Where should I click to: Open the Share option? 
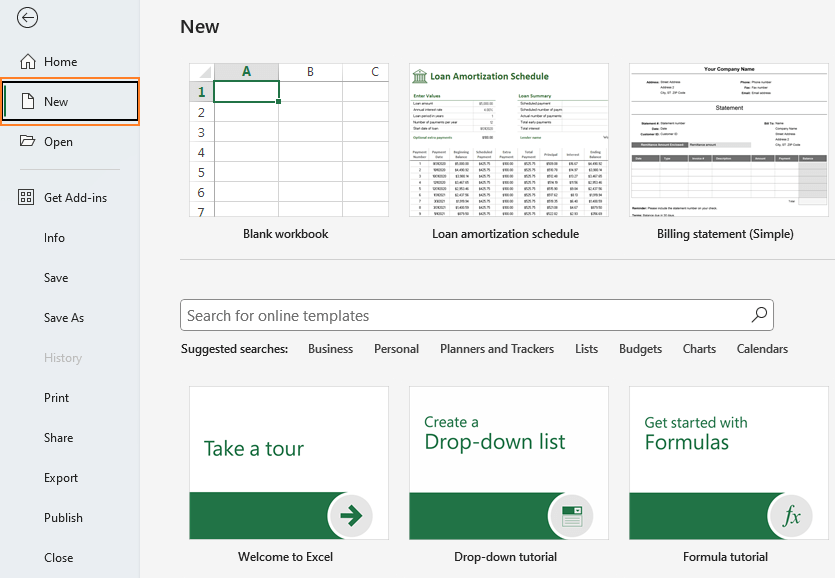click(x=70, y=437)
